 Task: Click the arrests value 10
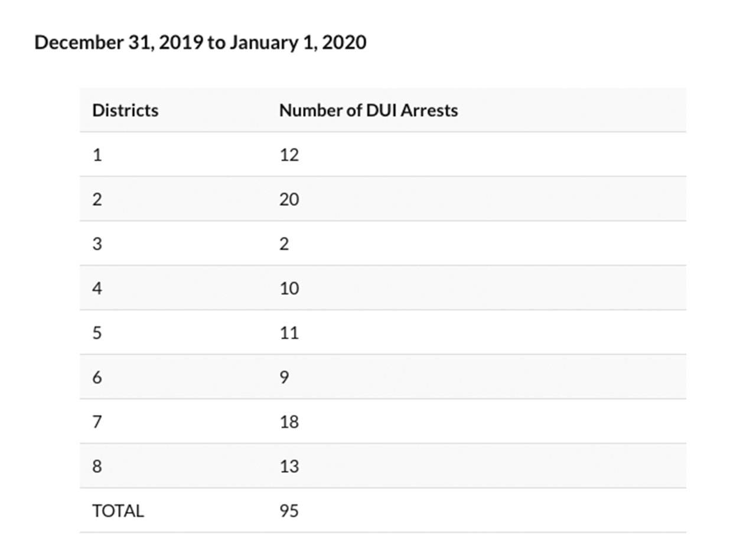pyautogui.click(x=289, y=288)
